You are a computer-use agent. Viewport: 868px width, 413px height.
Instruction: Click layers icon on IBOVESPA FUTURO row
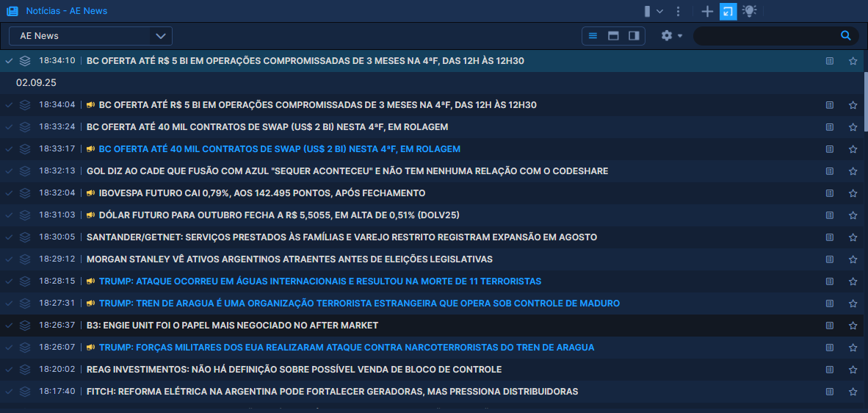pos(25,193)
